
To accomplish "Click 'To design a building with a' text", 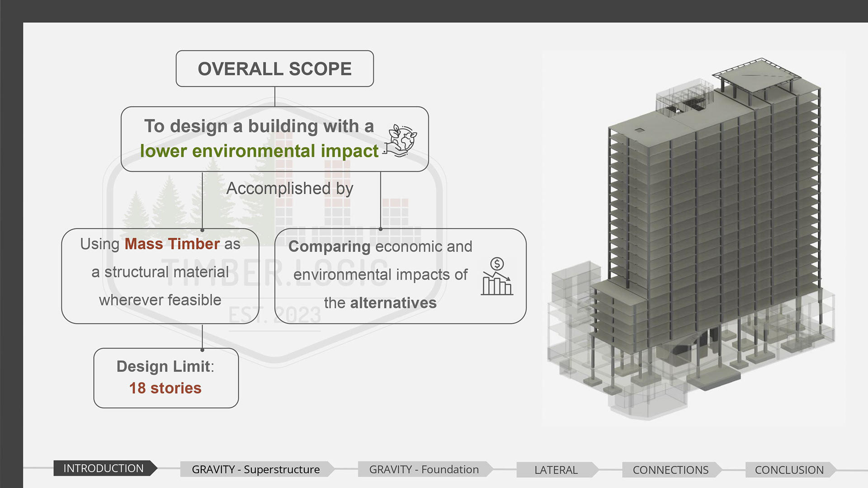I will [x=259, y=127].
